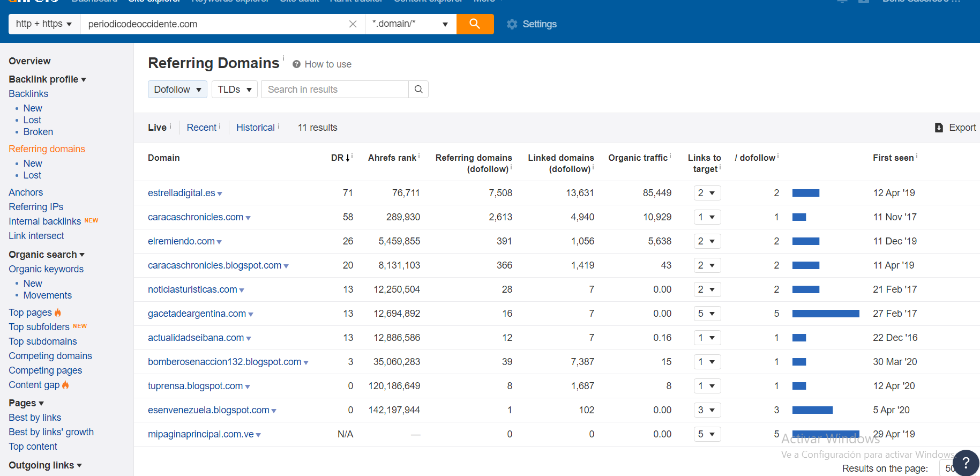Open Link intersect in the sidebar
Viewport: 980px width, 476px height.
point(36,236)
